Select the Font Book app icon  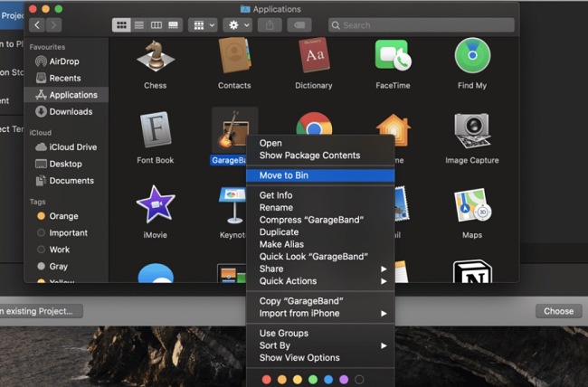click(156, 129)
